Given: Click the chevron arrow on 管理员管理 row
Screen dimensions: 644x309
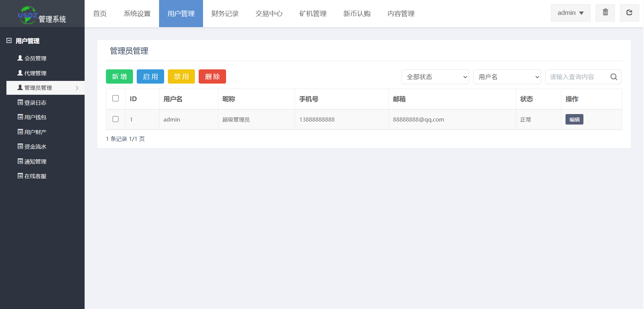Looking at the screenshot, I should pos(77,88).
